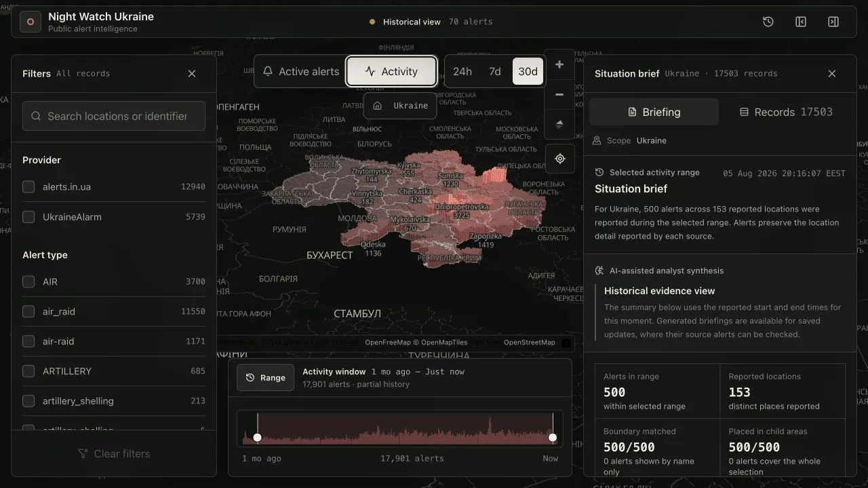The image size is (868, 488).
Task: Click the right timeline range handle
Action: coord(553,437)
